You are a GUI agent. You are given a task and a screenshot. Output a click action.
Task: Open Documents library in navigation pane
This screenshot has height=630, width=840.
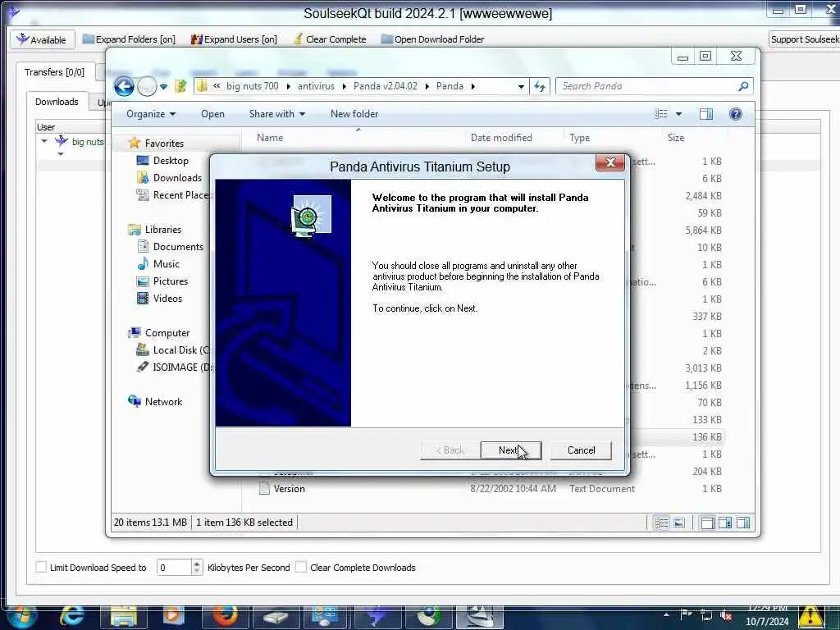178,246
